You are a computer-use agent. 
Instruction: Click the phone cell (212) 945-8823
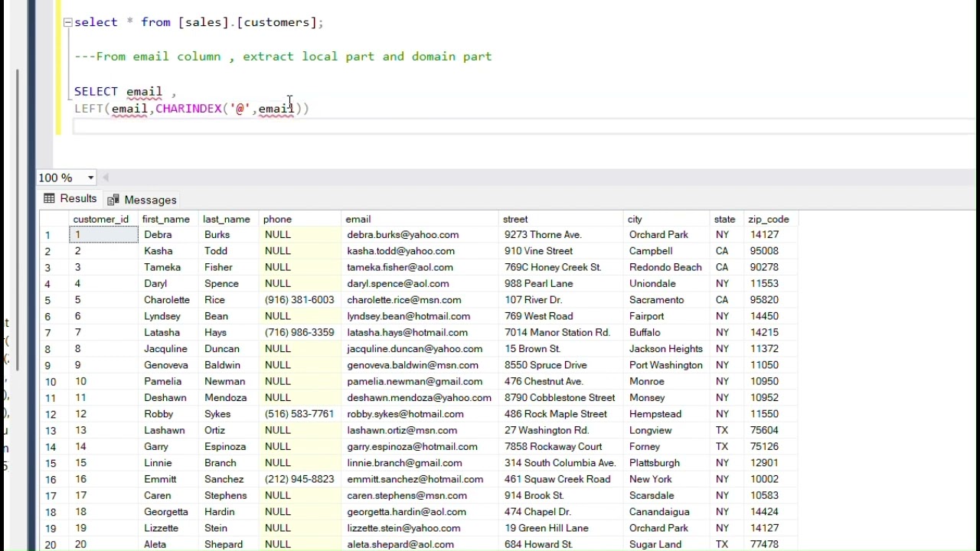point(300,479)
